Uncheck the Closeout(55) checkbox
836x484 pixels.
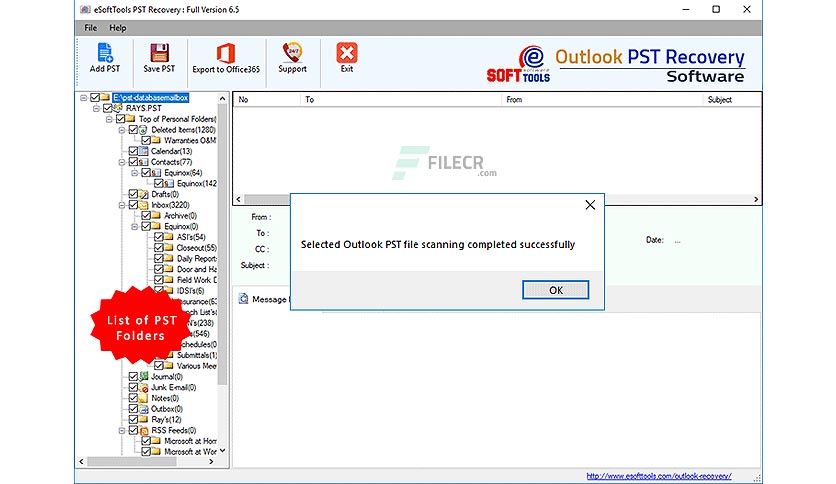tap(159, 248)
